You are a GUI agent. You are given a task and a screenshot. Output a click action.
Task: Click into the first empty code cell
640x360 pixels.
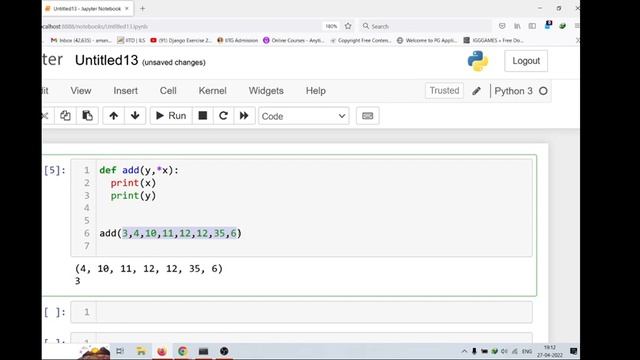point(313,312)
